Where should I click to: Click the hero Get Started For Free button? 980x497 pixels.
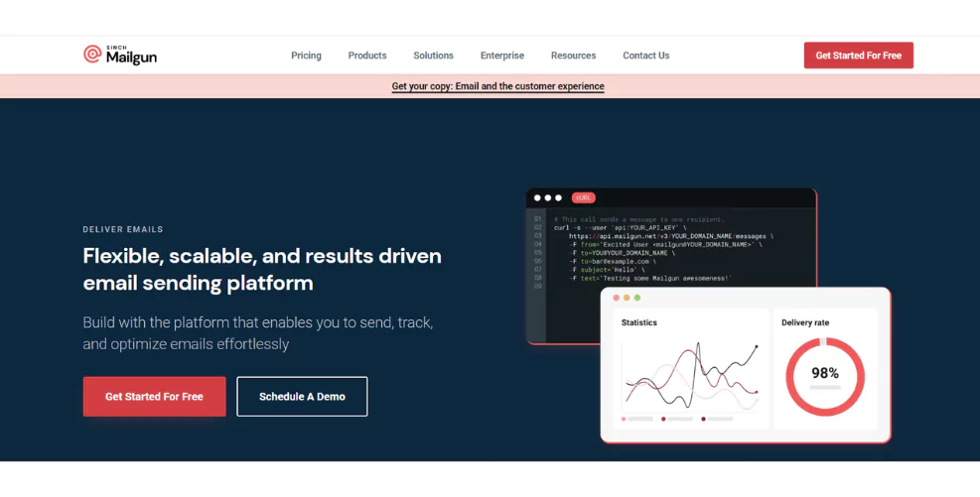tap(154, 397)
